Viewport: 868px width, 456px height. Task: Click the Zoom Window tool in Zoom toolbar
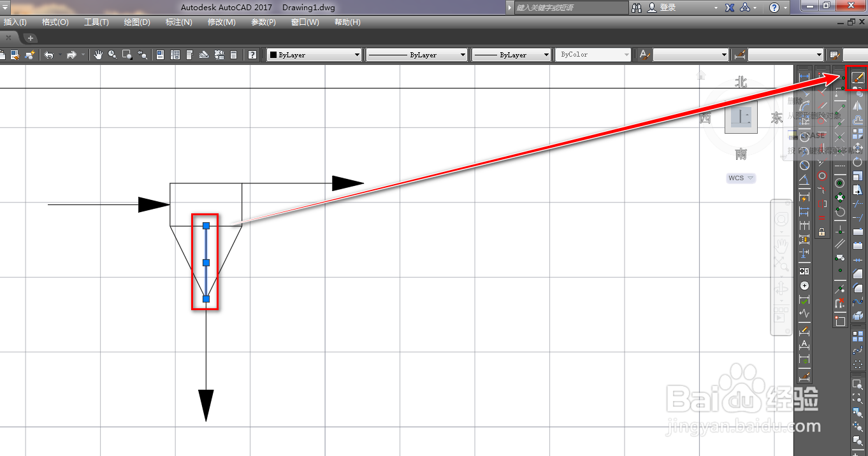(857, 384)
